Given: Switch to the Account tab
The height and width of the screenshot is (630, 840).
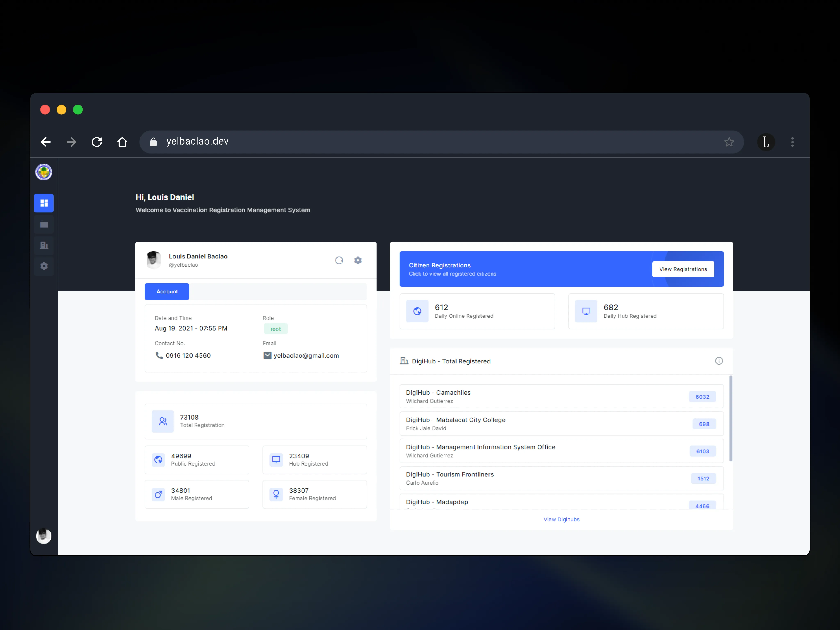Looking at the screenshot, I should [167, 292].
